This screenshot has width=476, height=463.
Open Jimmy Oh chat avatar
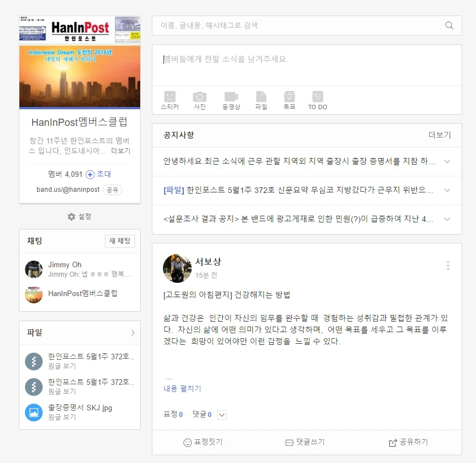point(34,269)
